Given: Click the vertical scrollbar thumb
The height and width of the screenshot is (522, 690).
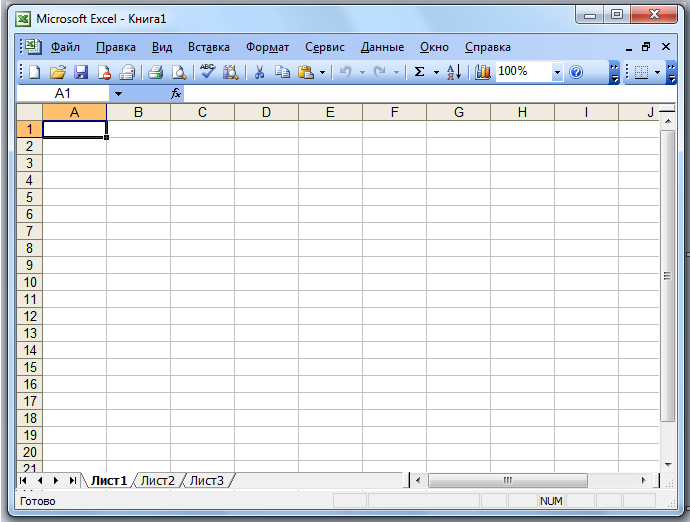Looking at the screenshot, I should (668, 276).
